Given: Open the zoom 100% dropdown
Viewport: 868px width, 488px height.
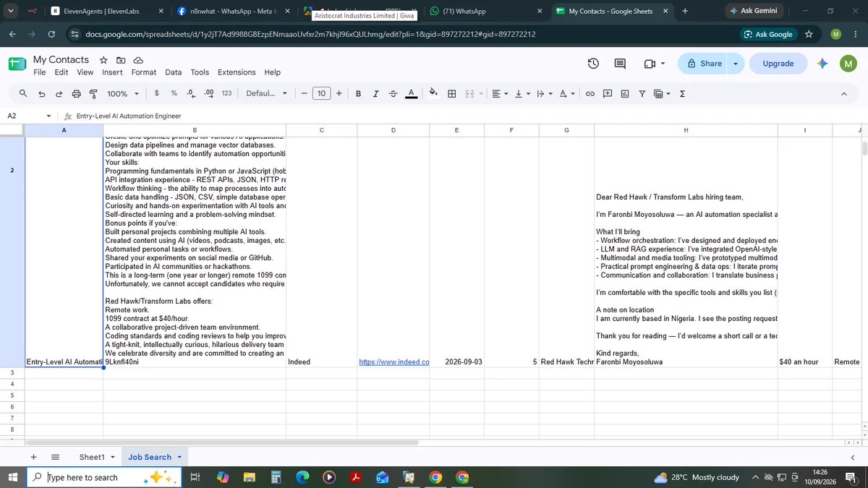Looking at the screenshot, I should 122,93.
